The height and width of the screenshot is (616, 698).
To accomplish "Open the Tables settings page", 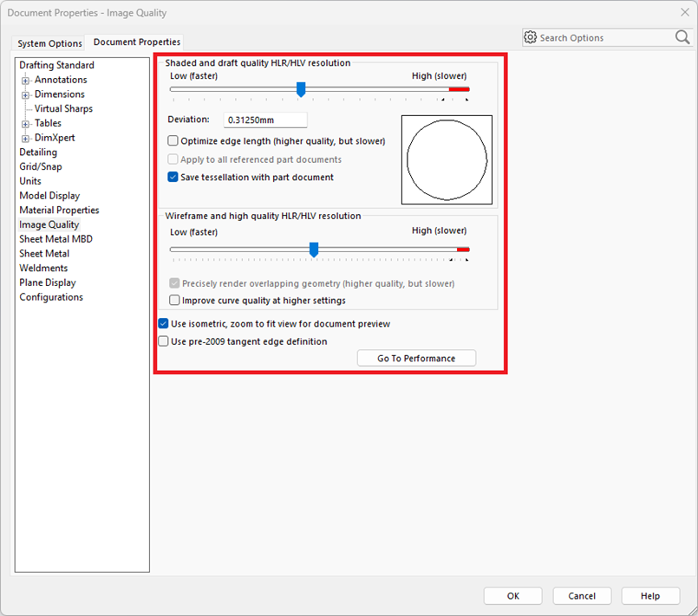I will (x=48, y=123).
